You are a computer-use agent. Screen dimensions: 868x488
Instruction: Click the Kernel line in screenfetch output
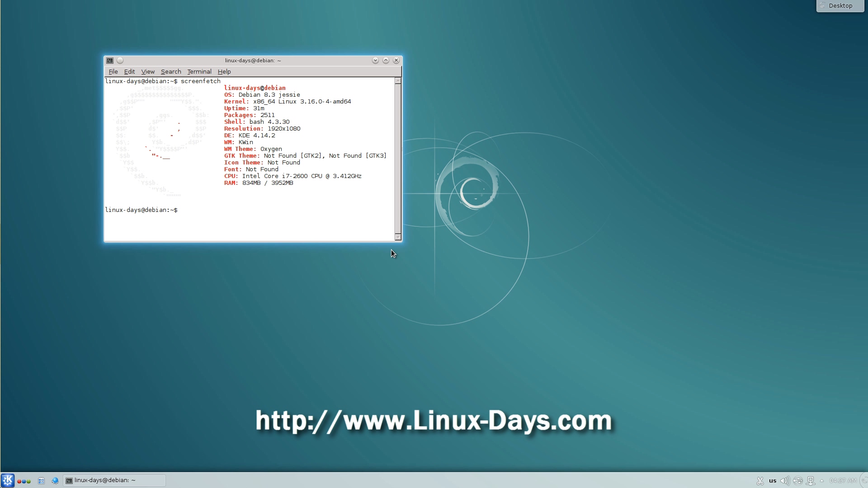click(x=288, y=102)
